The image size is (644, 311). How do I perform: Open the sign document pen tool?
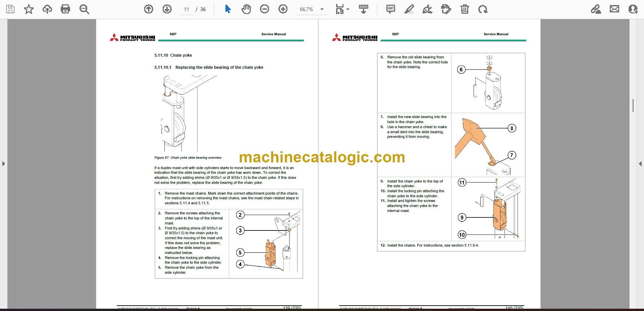pyautogui.click(x=427, y=9)
